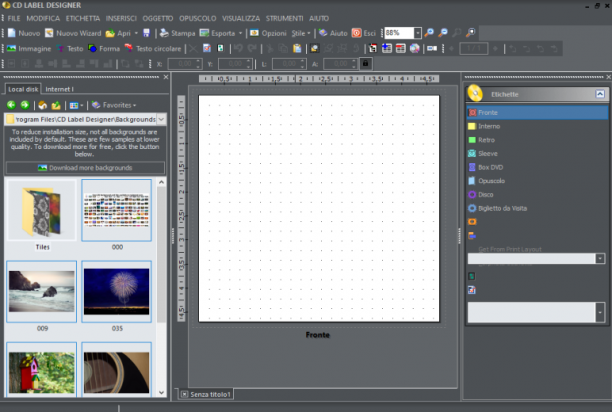Switch to the Local disk tab
The image size is (612, 412).
pyautogui.click(x=23, y=89)
